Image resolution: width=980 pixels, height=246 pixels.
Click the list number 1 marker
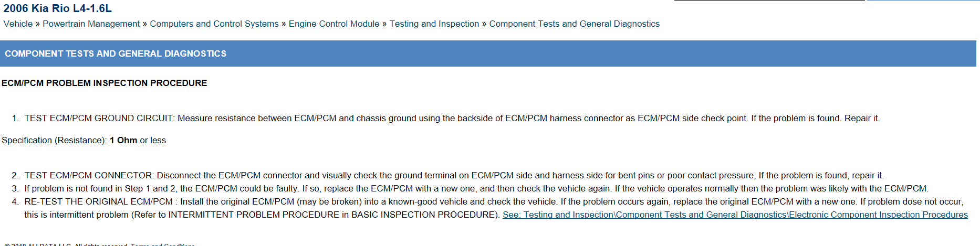pyautogui.click(x=15, y=119)
